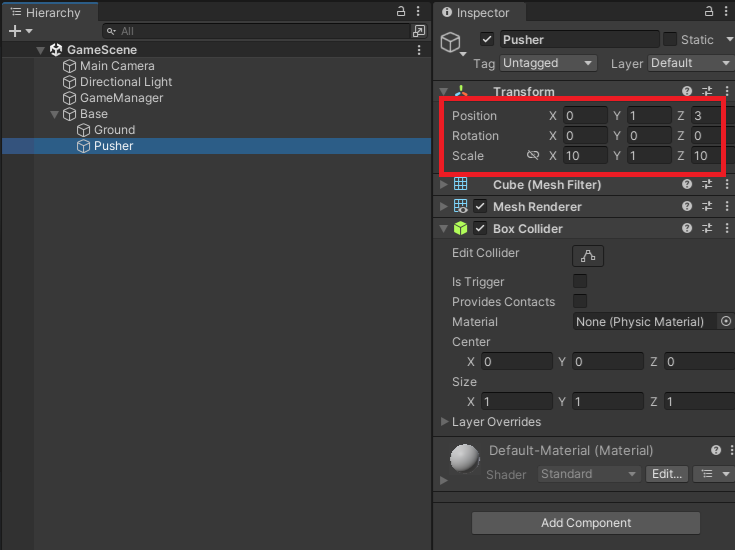735x550 pixels.
Task: Click the Hierarchy search-by-type icon
Action: [419, 31]
